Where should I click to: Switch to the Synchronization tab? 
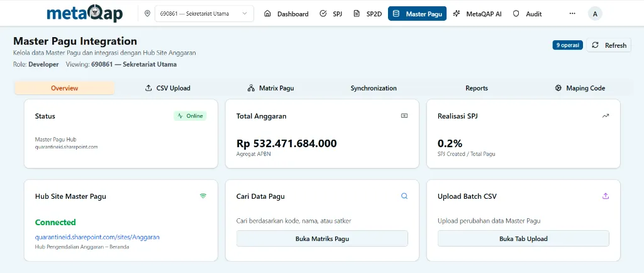374,88
